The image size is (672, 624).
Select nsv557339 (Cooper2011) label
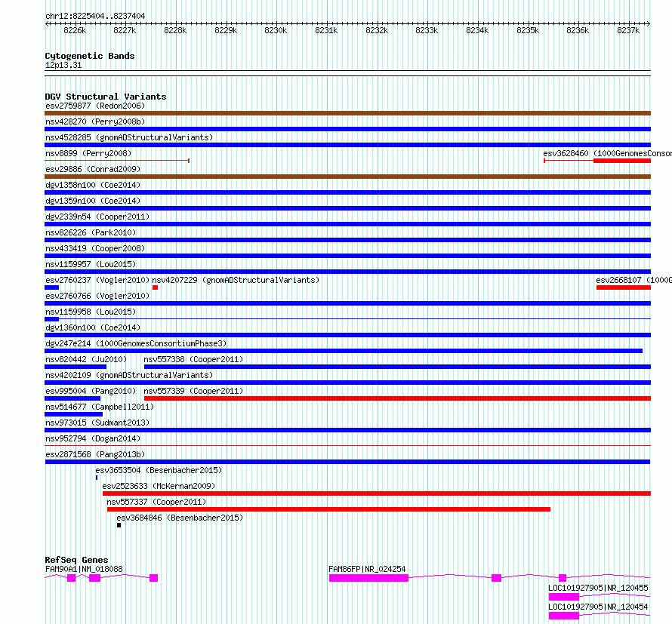click(x=193, y=391)
